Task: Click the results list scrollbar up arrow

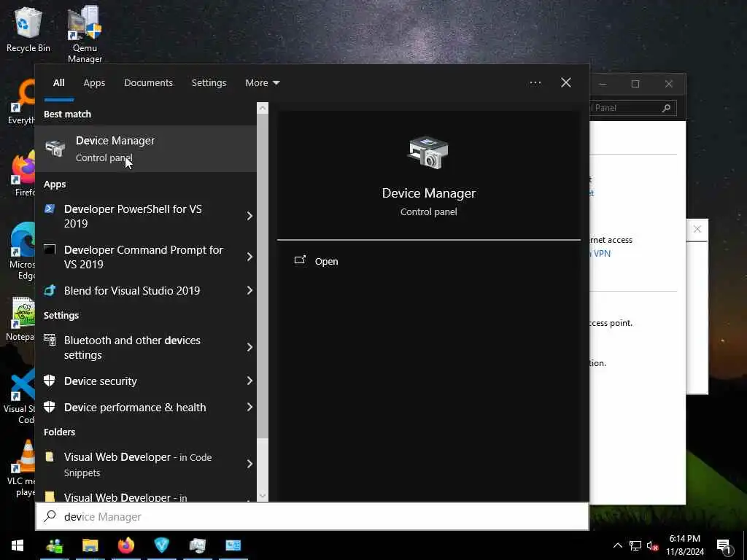Action: 263,108
